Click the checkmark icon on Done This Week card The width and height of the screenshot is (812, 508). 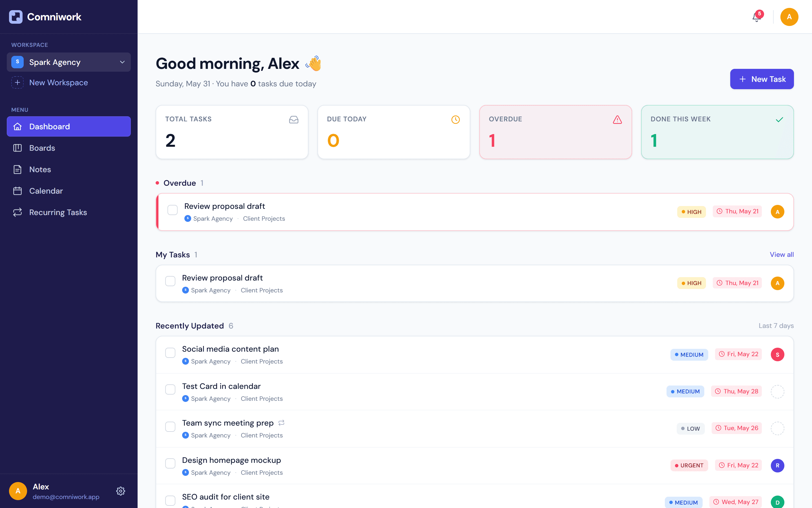779,120
